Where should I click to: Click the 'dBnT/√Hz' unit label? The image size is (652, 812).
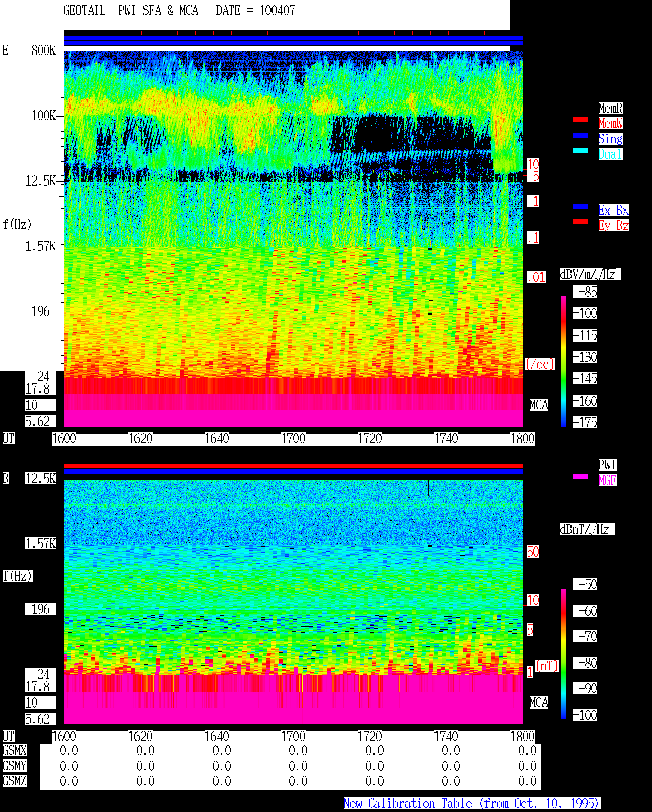pos(587,529)
